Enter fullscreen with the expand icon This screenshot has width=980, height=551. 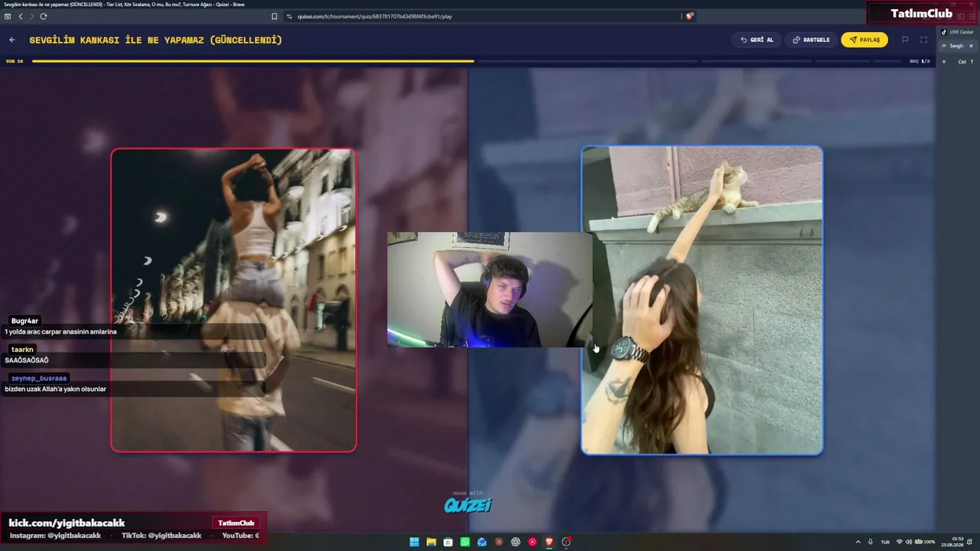click(923, 40)
